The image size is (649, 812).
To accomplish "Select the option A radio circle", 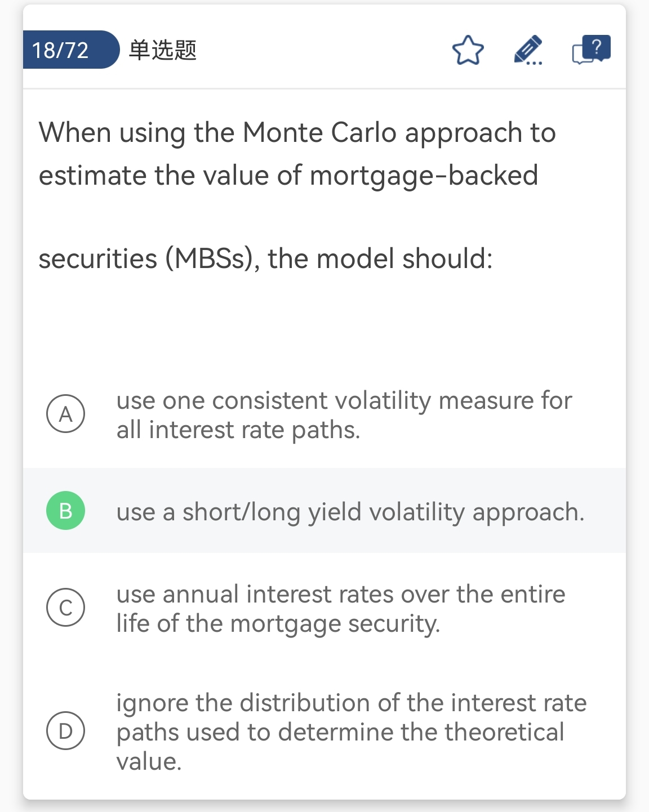I will [x=65, y=414].
